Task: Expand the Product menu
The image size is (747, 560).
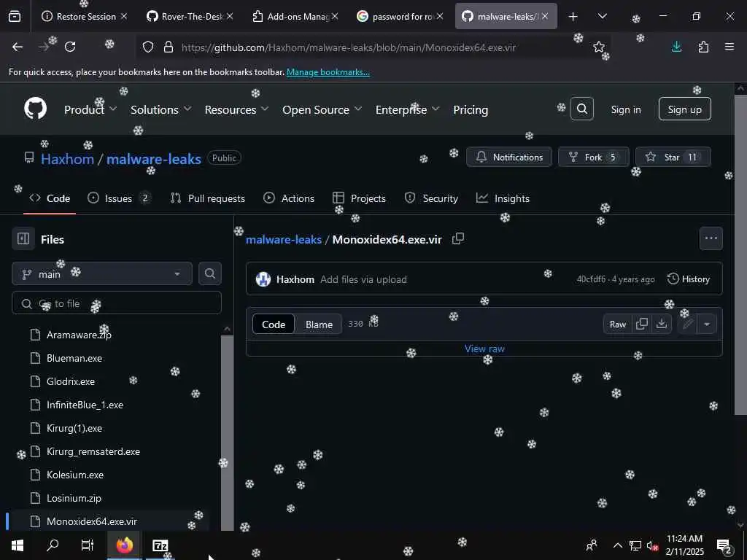Action: click(90, 109)
